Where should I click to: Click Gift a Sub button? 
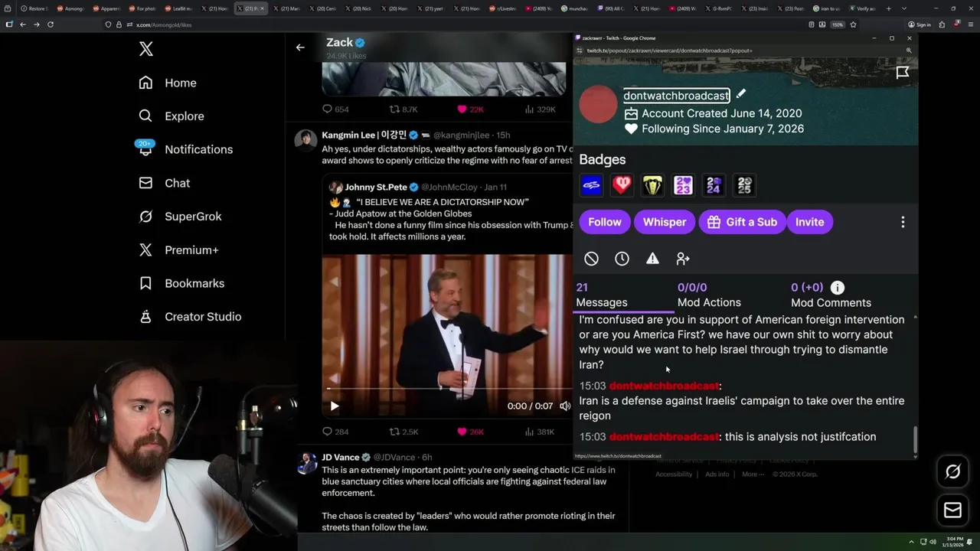[x=742, y=222]
